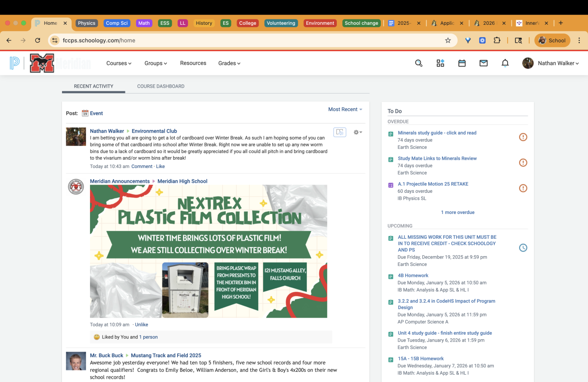Expand the Groups dropdown menu
The width and height of the screenshot is (588, 382).
click(x=156, y=63)
